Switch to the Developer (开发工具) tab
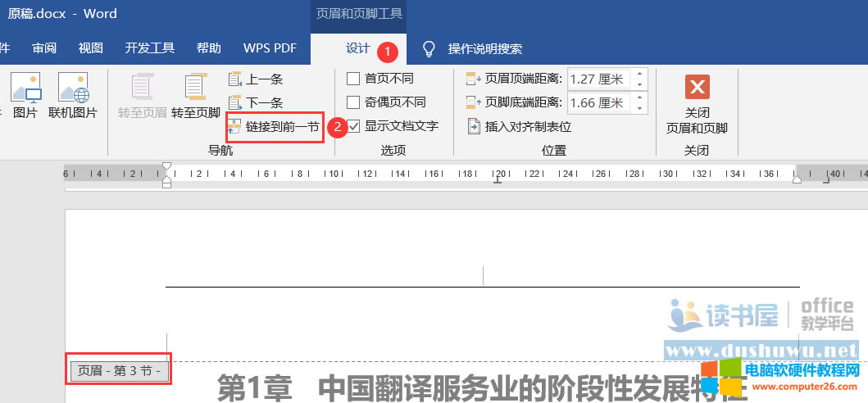Screen dimensions: 868x403 pos(150,48)
